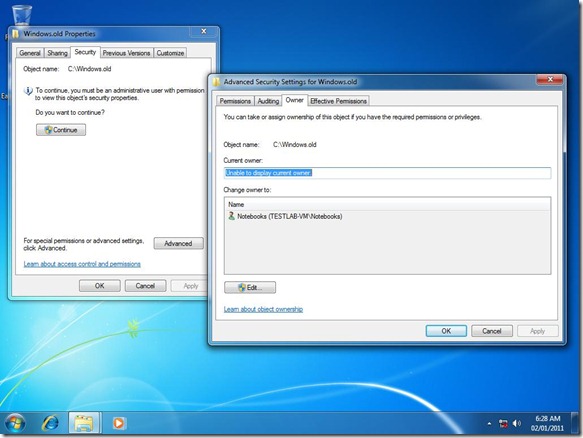Close the Windows.old Properties window
Screen dimensions: 583x438
[204, 32]
